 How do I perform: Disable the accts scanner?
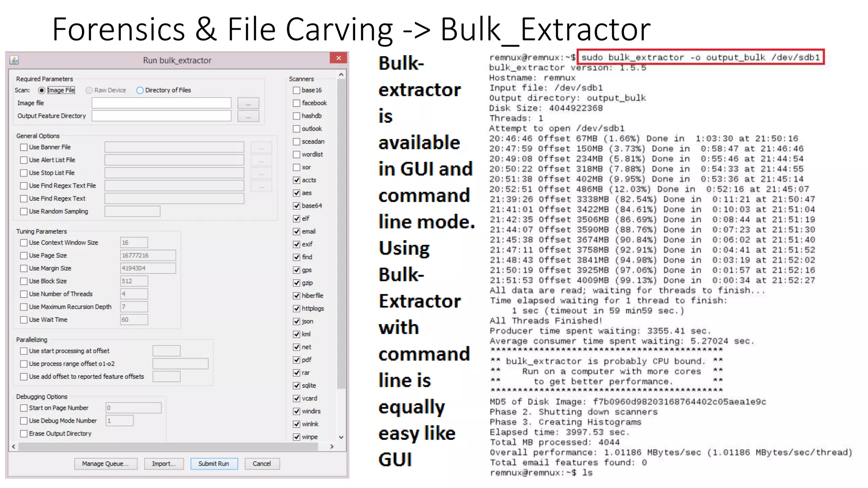point(297,180)
